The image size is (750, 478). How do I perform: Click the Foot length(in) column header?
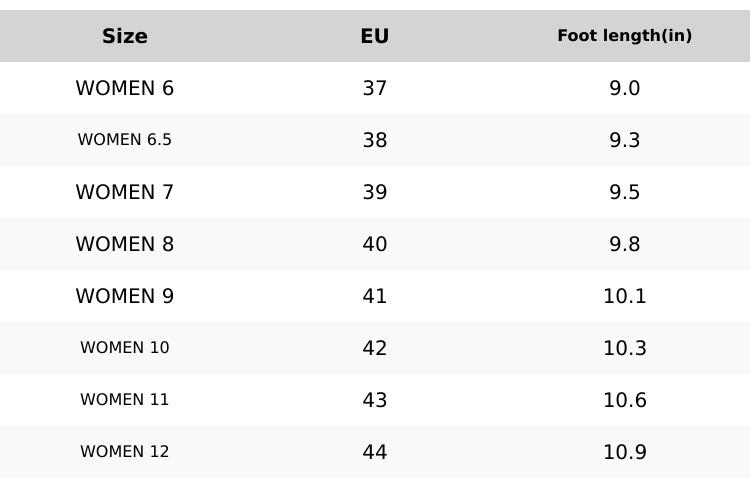[624, 36]
